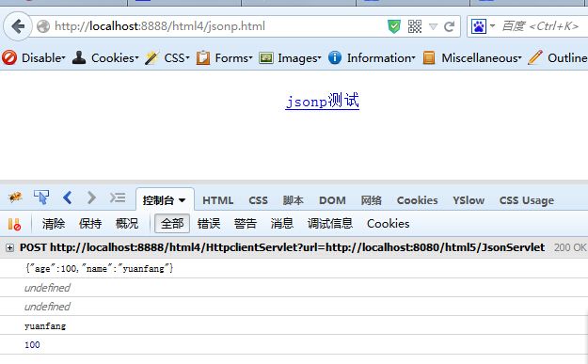
Task: Click the Baidu paw search engine icon
Action: (x=479, y=26)
